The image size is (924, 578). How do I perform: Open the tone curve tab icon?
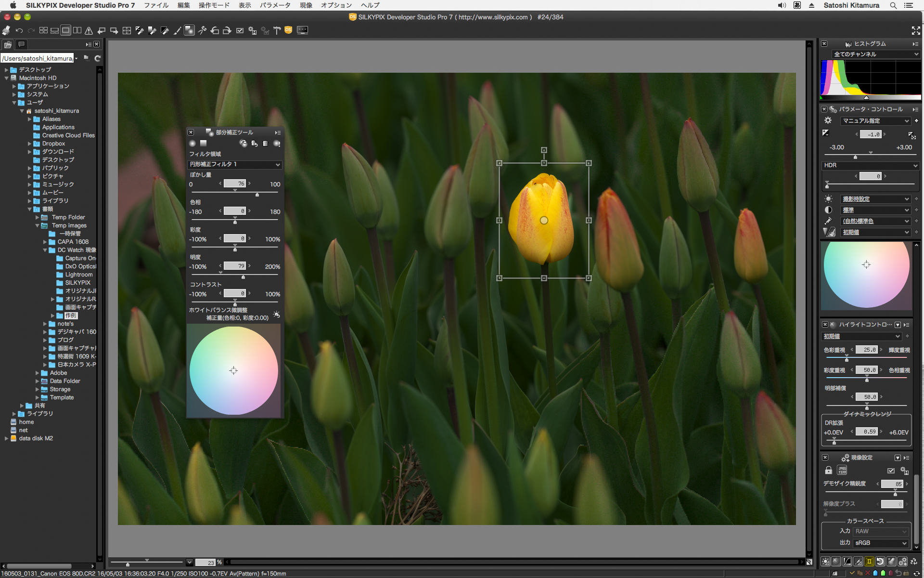point(847,561)
